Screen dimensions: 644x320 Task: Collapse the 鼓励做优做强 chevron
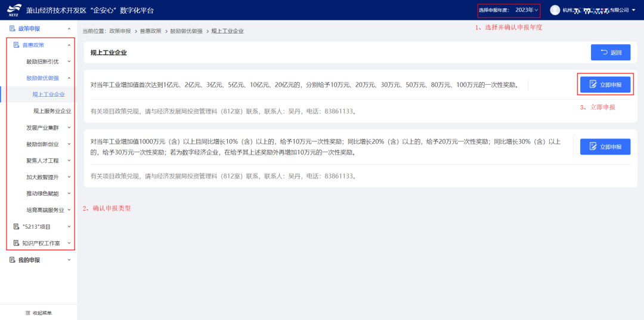(x=69, y=78)
